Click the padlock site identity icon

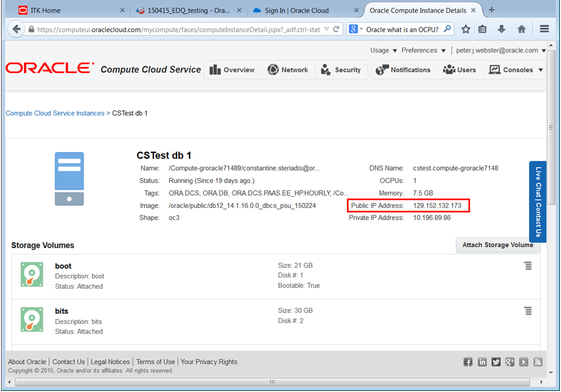[x=31, y=30]
